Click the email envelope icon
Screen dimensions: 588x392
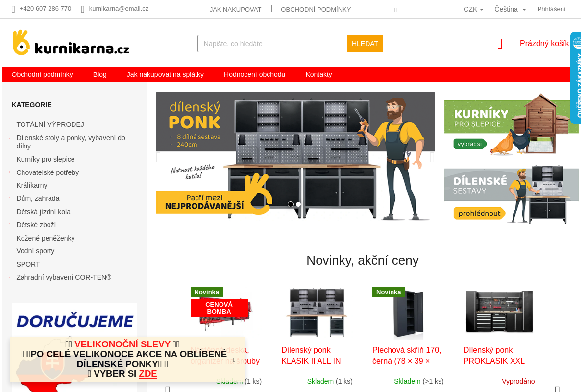point(83,9)
